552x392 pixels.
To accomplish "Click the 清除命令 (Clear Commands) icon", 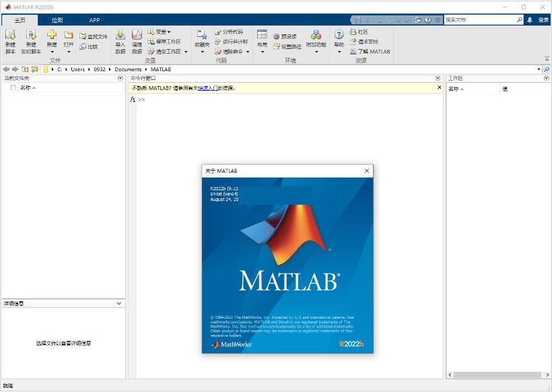I will 218,51.
